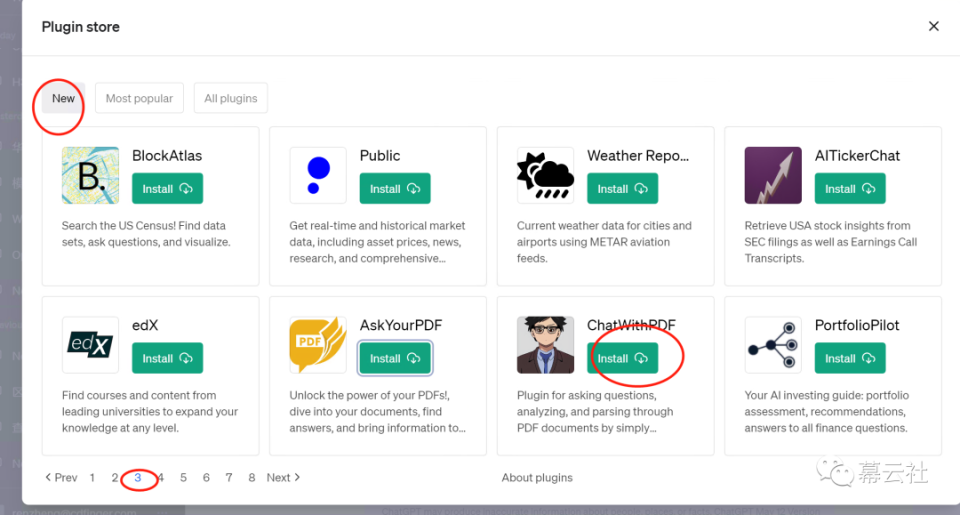Click the AITickerChat stock arrow logo
Viewport: 960px width, 515px height.
point(773,175)
